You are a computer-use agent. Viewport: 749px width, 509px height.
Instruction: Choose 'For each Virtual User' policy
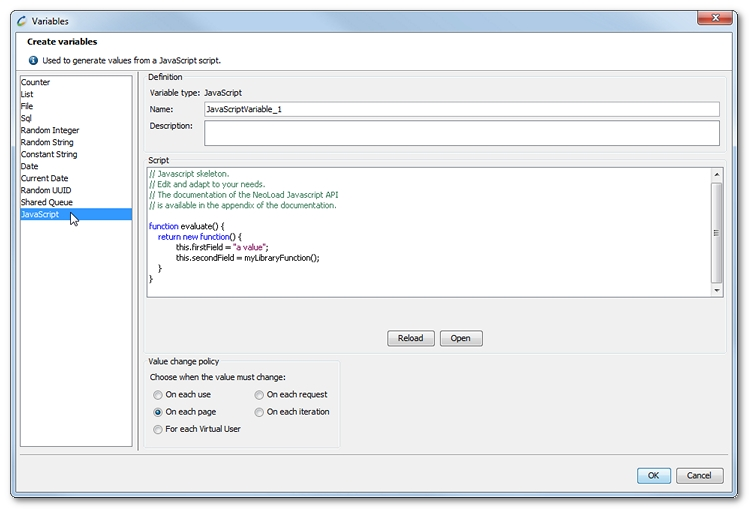pyautogui.click(x=158, y=429)
